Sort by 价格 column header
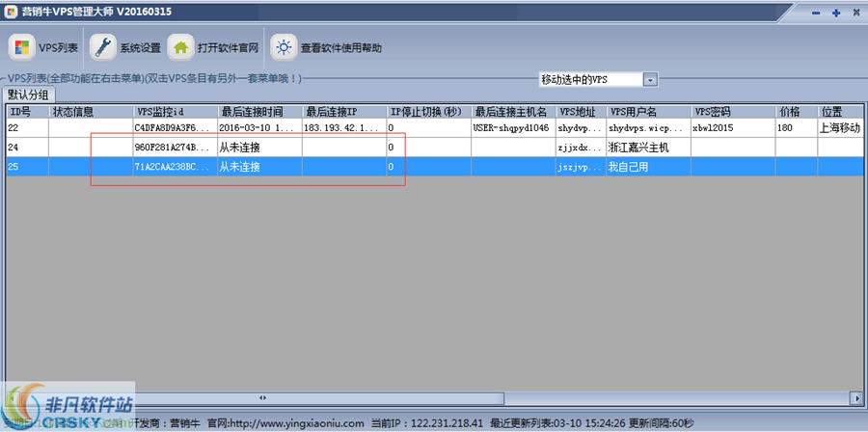This screenshot has height=432, width=868. (x=796, y=112)
